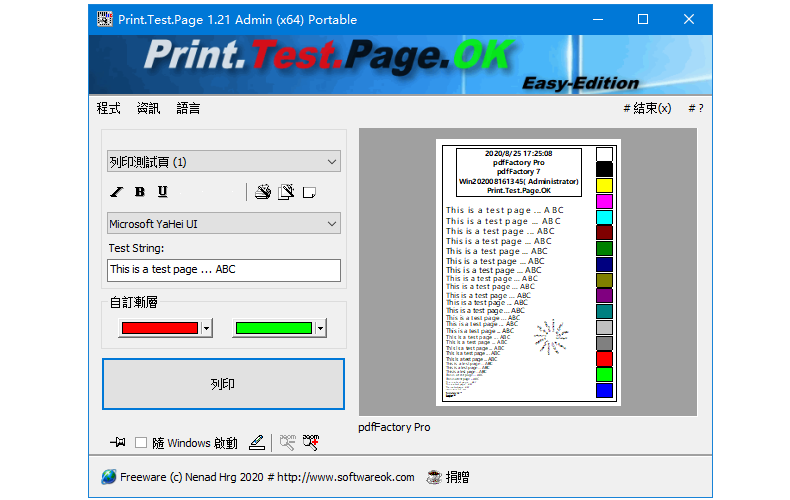
Task: Click the printer setup icon
Action: point(262,192)
